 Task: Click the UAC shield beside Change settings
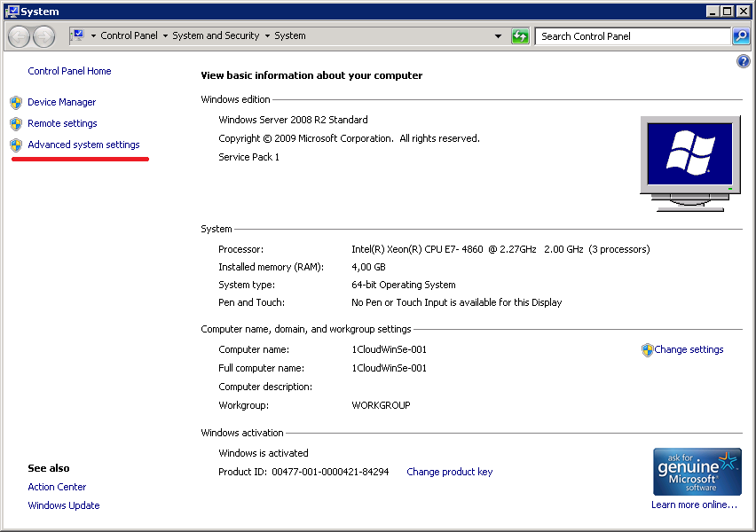(647, 349)
